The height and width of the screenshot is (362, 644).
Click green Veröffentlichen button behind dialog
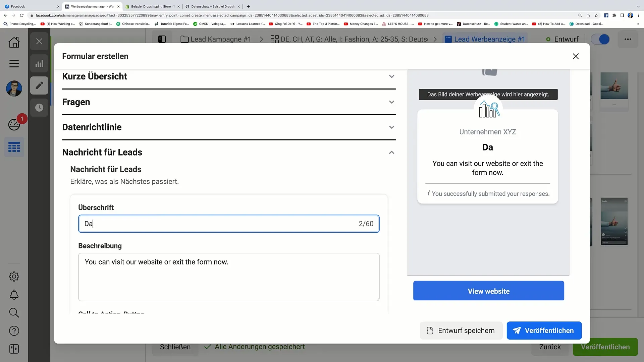pos(605,347)
